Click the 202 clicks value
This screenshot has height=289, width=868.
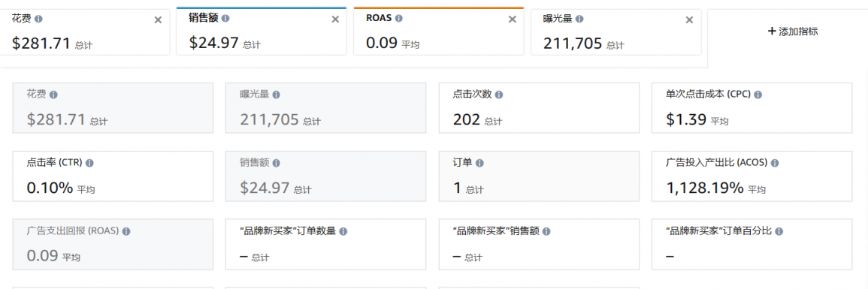(x=466, y=120)
